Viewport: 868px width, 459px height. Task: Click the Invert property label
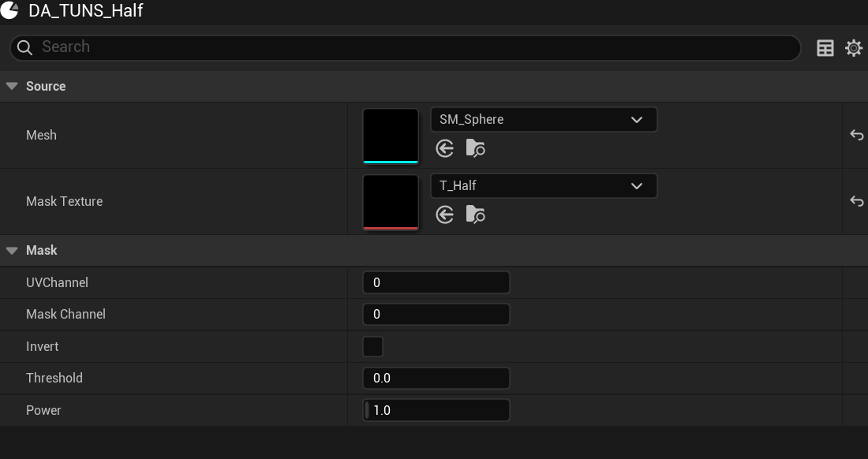pos(42,347)
